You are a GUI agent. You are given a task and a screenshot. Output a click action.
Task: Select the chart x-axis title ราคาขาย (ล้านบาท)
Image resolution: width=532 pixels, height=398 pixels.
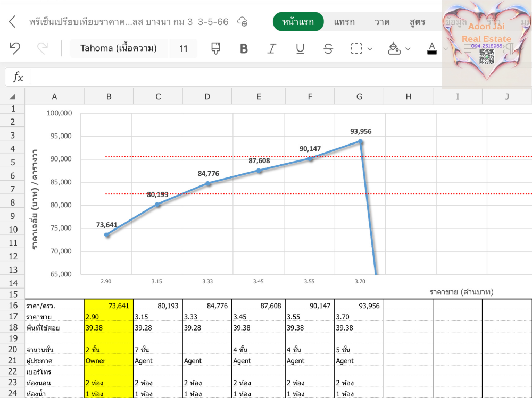pos(461,292)
